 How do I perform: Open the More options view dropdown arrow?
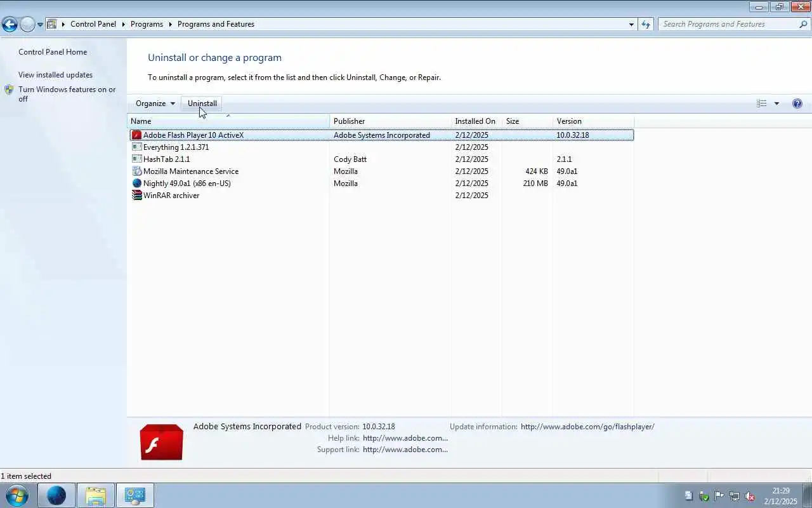(776, 104)
